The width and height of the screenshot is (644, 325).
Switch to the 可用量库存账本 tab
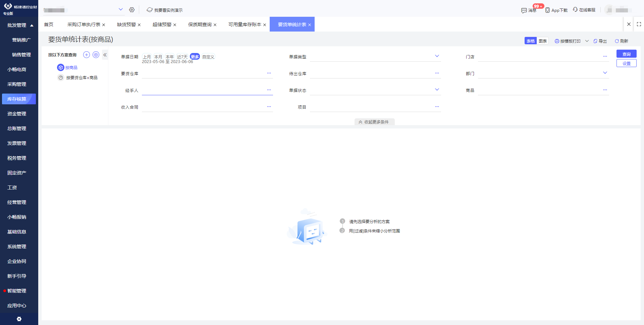point(245,24)
